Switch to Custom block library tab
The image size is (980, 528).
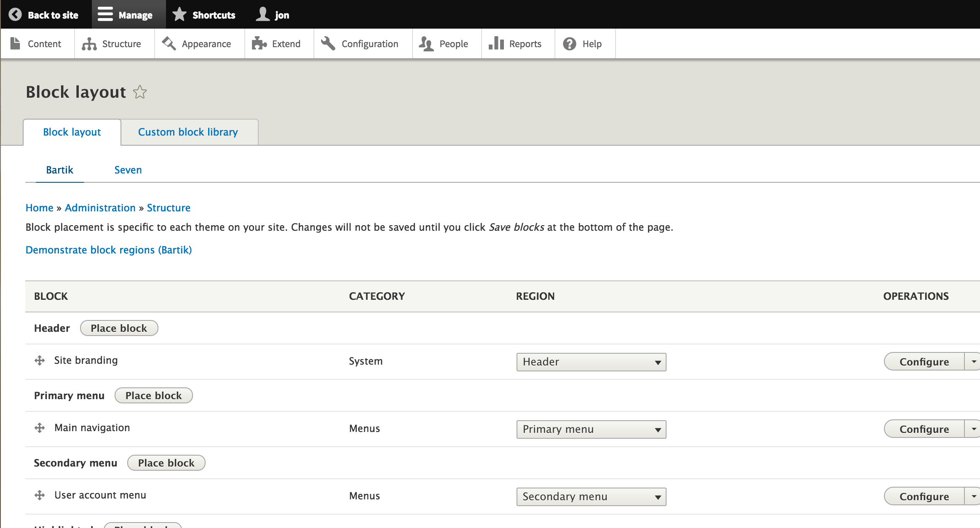coord(188,132)
